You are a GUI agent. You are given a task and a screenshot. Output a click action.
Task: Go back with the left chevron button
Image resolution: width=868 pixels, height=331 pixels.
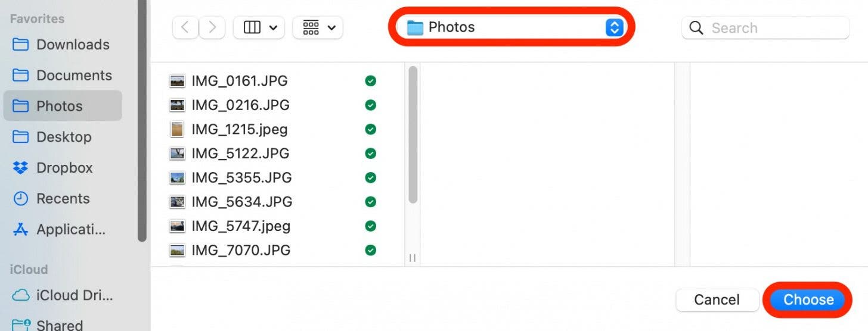pyautogui.click(x=185, y=27)
